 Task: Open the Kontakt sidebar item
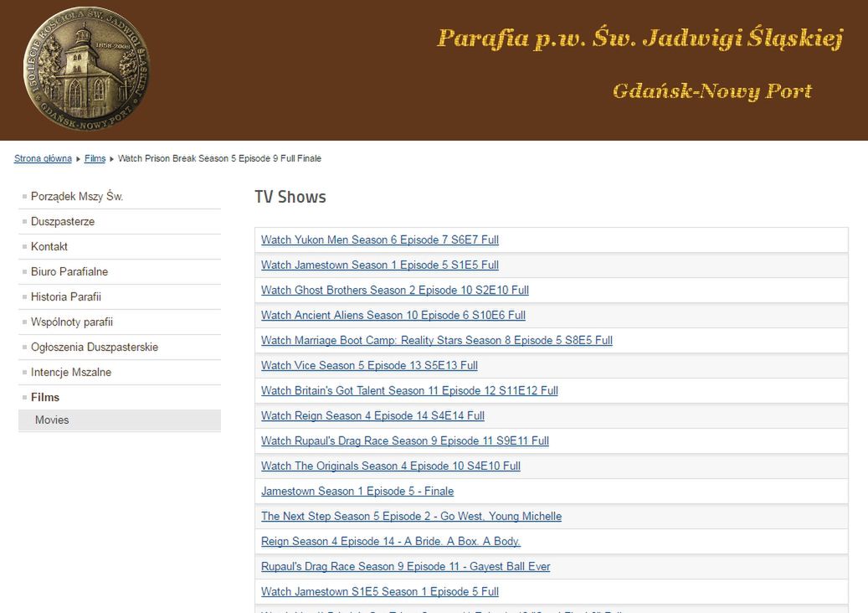49,246
